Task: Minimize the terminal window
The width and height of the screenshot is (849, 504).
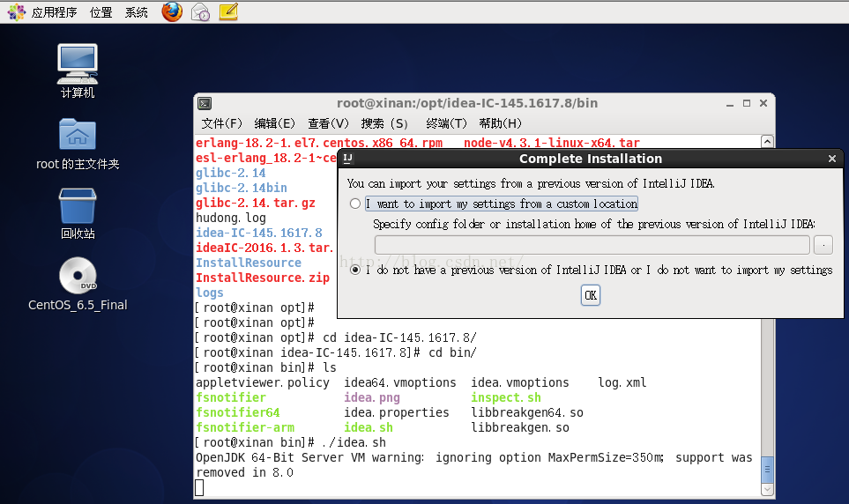Action: 730,103
